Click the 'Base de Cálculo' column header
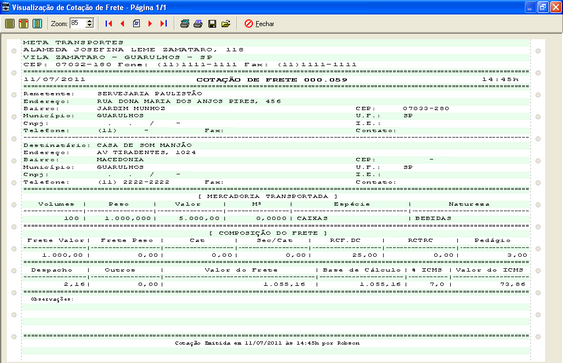 (x=362, y=270)
